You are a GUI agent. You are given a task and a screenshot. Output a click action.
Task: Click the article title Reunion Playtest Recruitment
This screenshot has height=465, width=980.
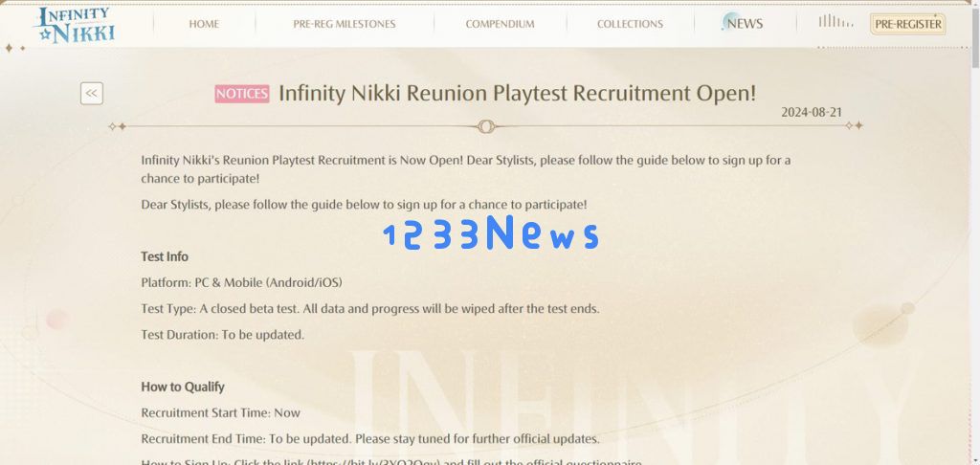pyautogui.click(x=517, y=93)
